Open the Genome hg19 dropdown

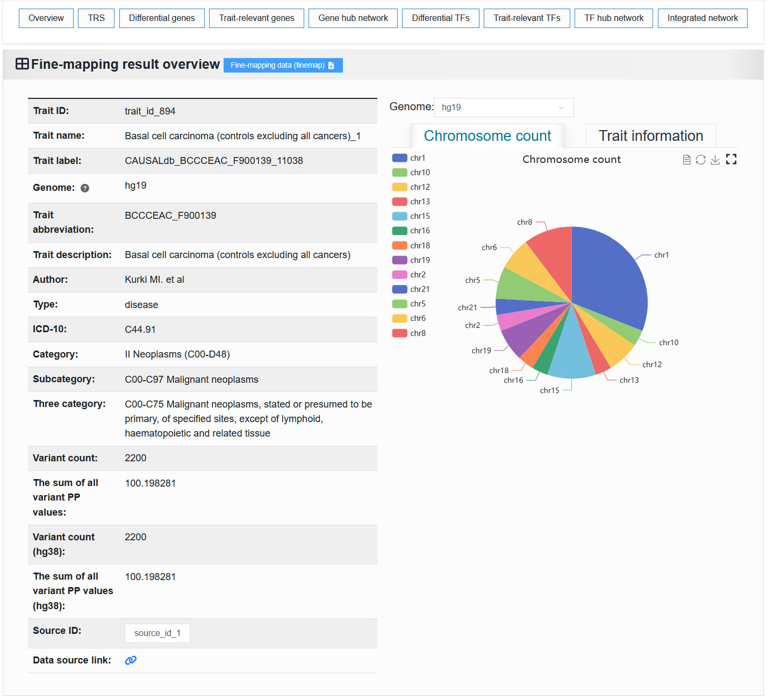pos(504,108)
